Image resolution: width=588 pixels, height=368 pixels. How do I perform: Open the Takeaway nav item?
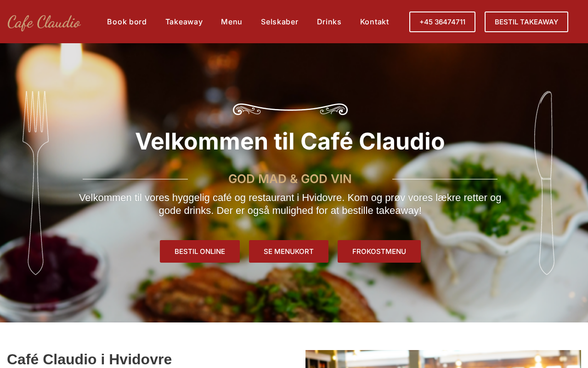click(x=184, y=22)
